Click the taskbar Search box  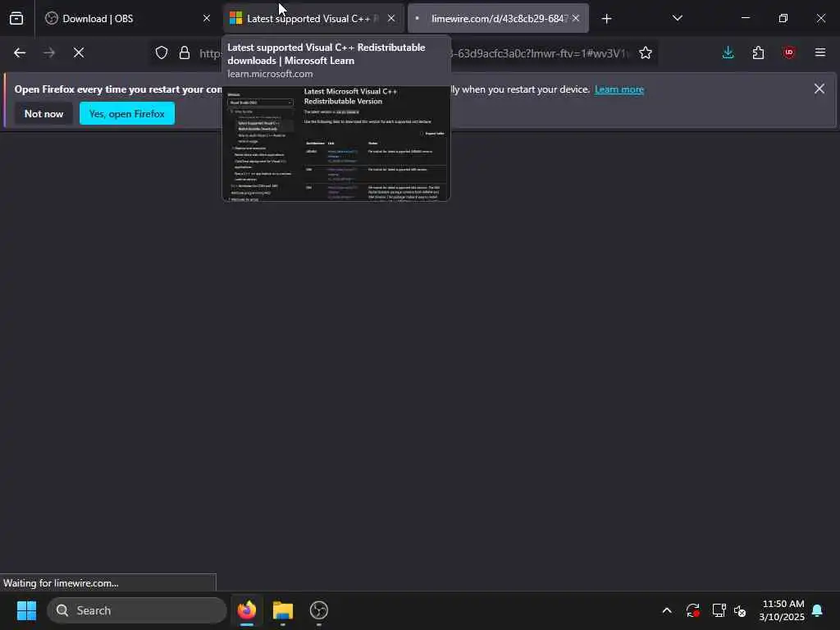pyautogui.click(x=137, y=610)
